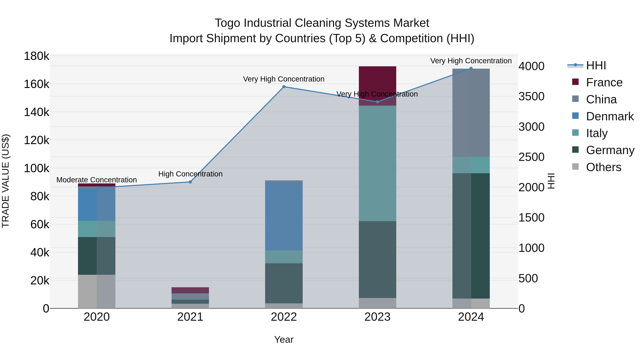Click the France segment of 2021 bar

click(190, 290)
